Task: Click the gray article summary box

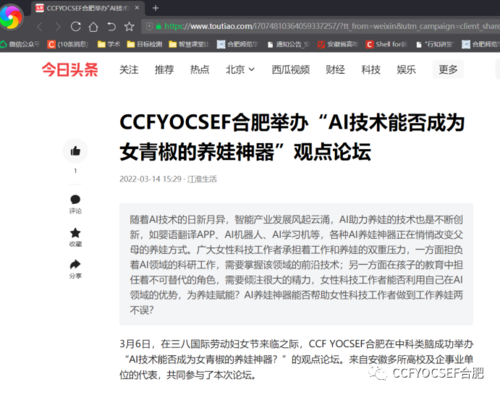Action: (x=296, y=264)
